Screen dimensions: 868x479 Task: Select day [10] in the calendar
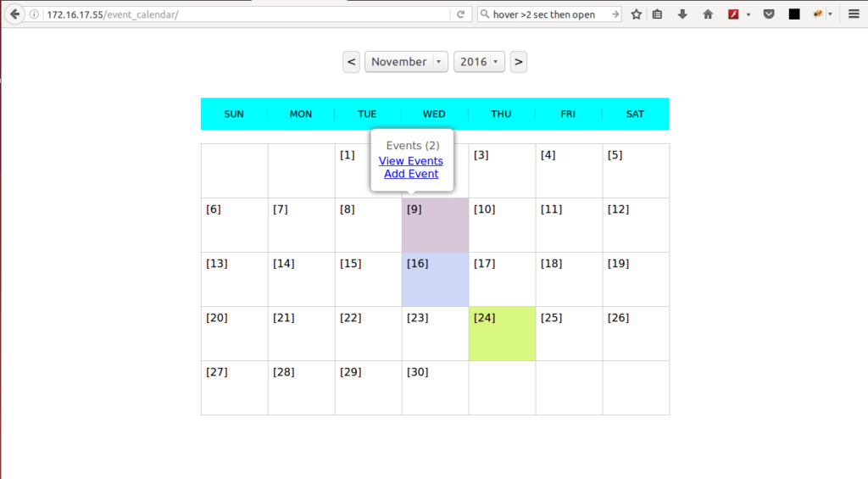[x=502, y=225]
